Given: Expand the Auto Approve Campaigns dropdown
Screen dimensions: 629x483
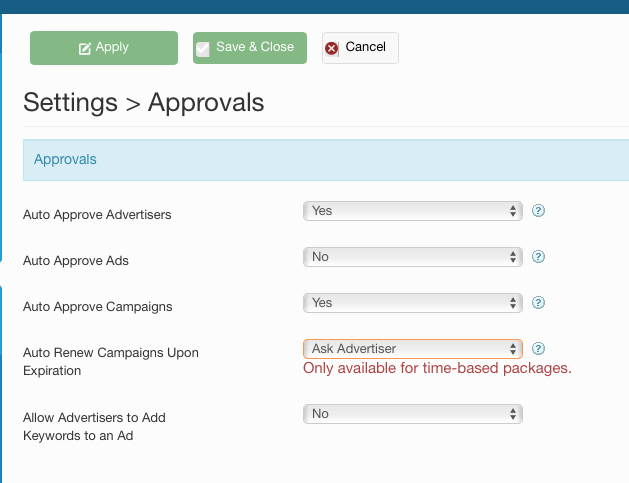Looking at the screenshot, I should 412,303.
